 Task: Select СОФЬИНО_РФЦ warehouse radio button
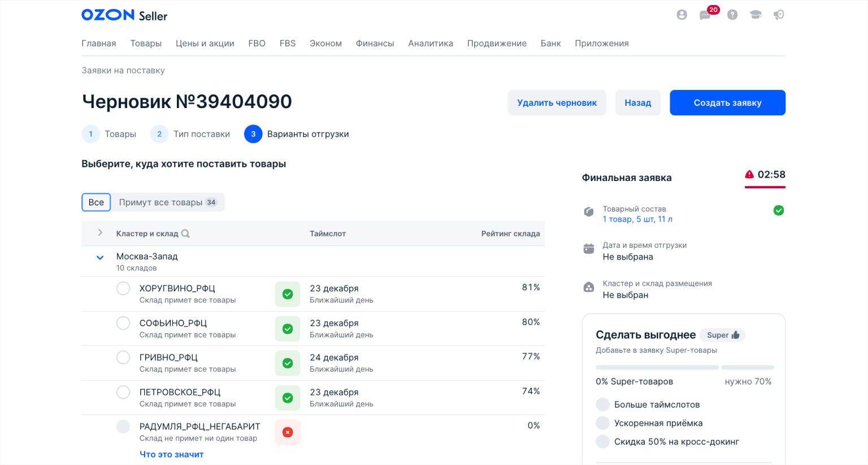coord(123,323)
